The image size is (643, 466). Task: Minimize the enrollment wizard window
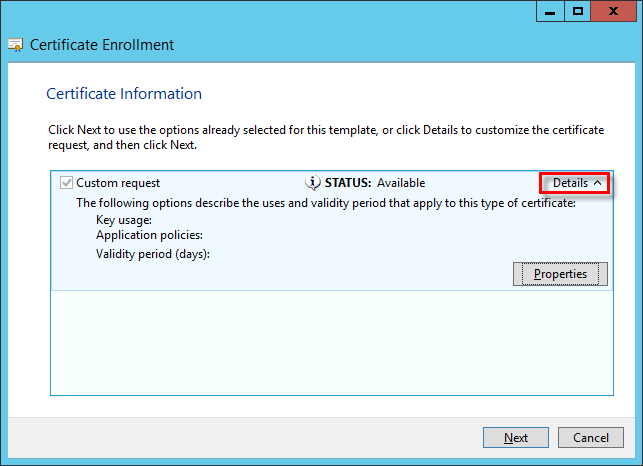pyautogui.click(x=551, y=11)
